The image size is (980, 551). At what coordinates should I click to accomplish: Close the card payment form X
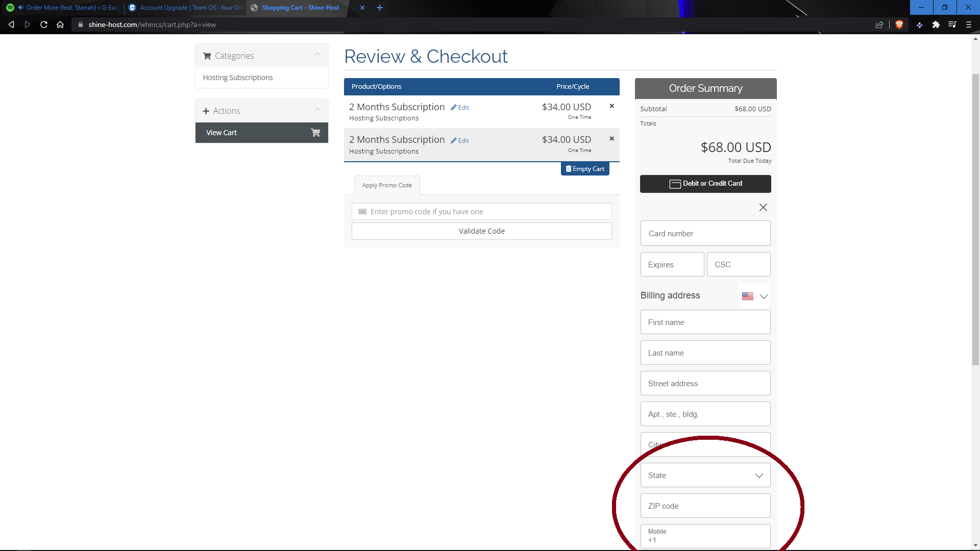point(763,207)
